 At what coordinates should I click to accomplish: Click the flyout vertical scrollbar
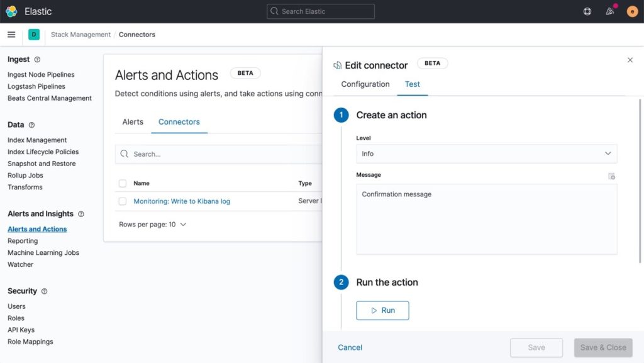point(640,181)
